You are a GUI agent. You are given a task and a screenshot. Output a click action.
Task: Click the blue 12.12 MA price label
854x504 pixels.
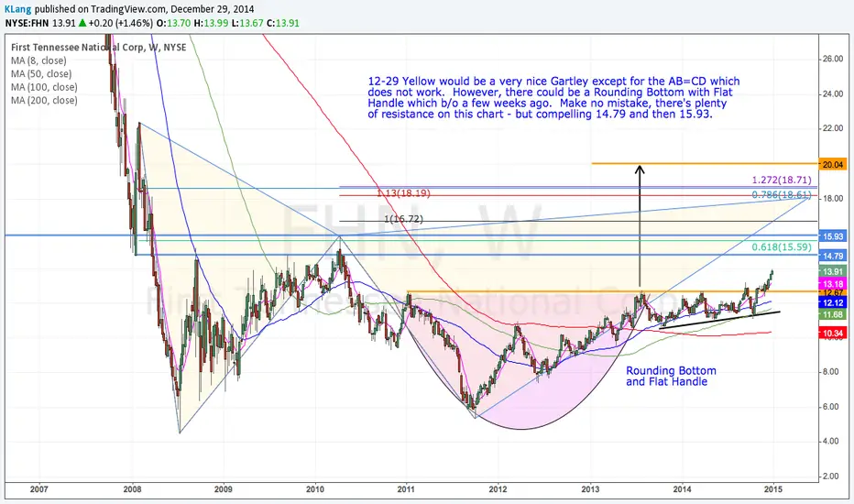833,302
